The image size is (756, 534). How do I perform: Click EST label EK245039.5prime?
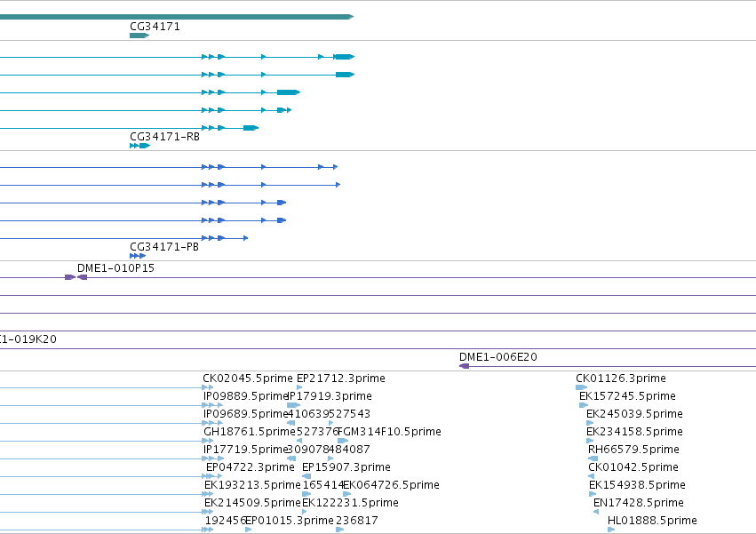634,414
